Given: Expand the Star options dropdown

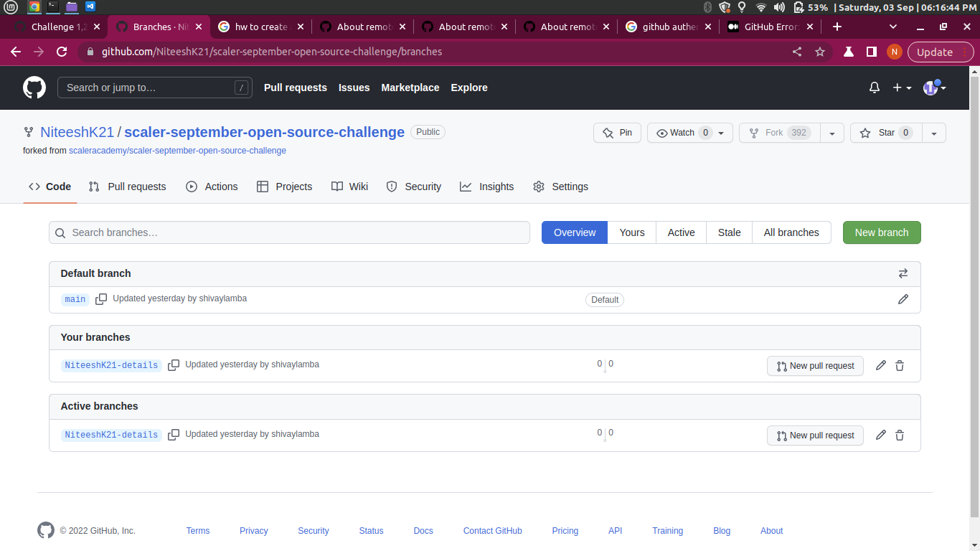Looking at the screenshot, I should (933, 133).
